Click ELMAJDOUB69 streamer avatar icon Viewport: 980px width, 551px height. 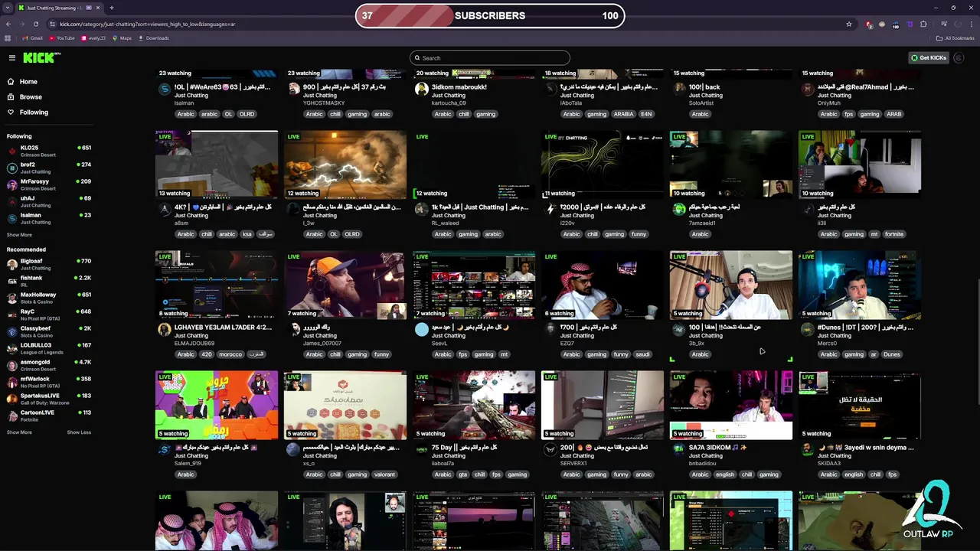click(164, 329)
